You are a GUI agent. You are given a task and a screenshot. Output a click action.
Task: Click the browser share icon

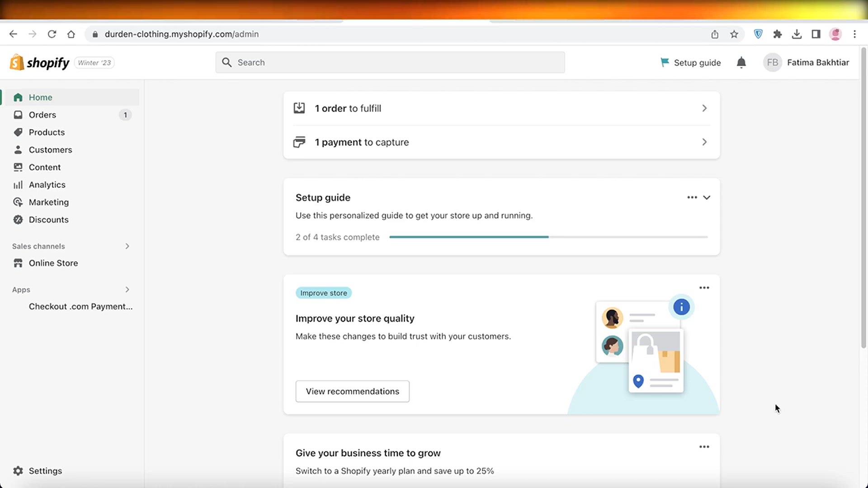pyautogui.click(x=715, y=34)
